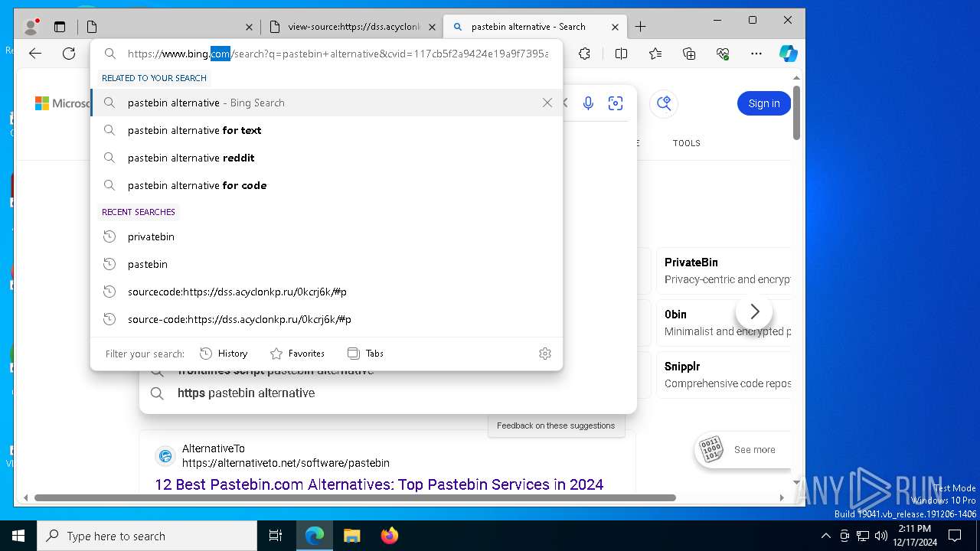This screenshot has height=551, width=980.
Task: Open Bing visual search camera icon
Action: tap(616, 103)
